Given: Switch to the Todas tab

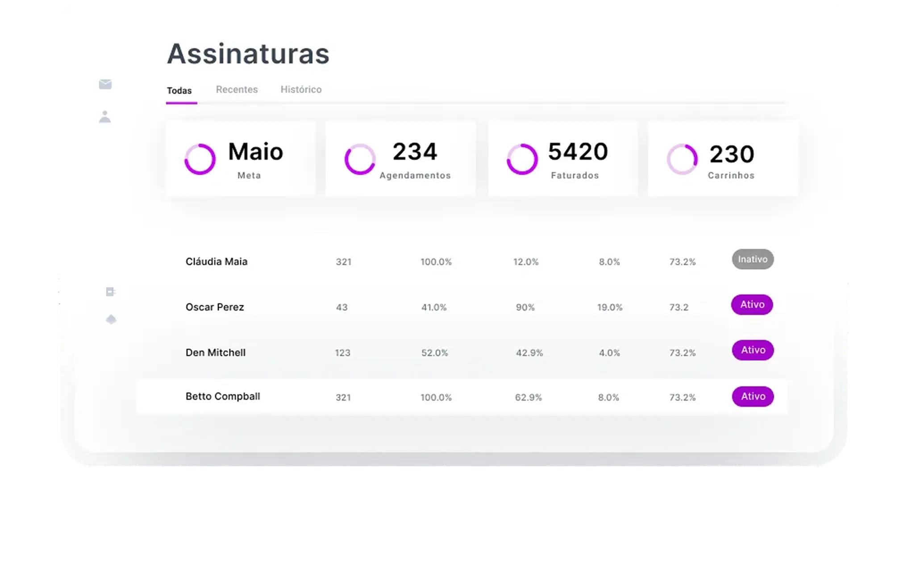Looking at the screenshot, I should coord(179,91).
